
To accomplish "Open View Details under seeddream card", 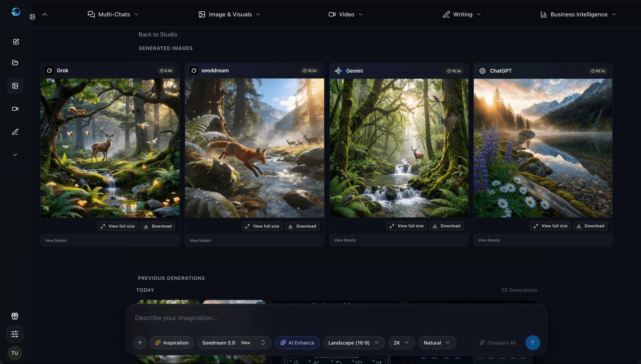I will click(x=200, y=241).
